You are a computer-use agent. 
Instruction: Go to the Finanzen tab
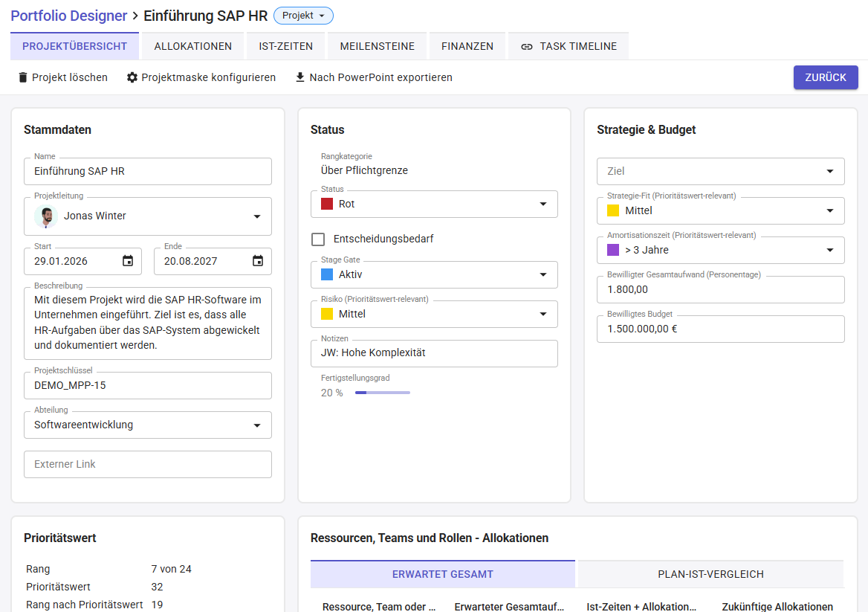click(467, 46)
